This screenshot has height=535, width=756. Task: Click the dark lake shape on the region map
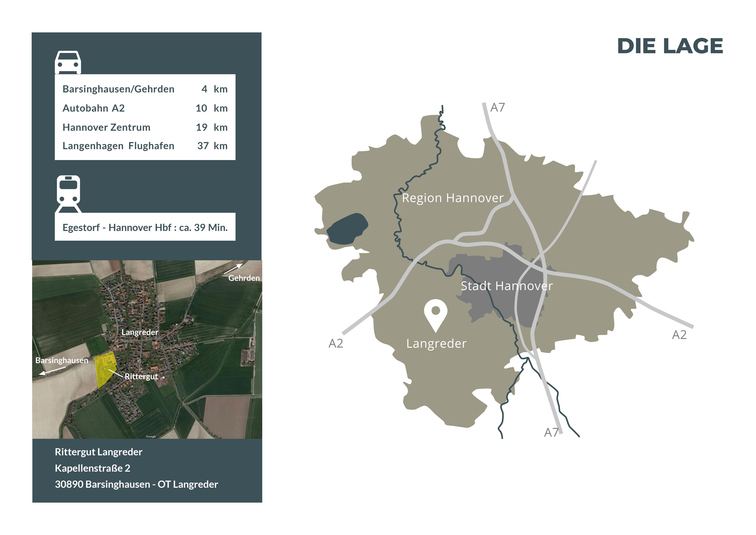pyautogui.click(x=347, y=229)
